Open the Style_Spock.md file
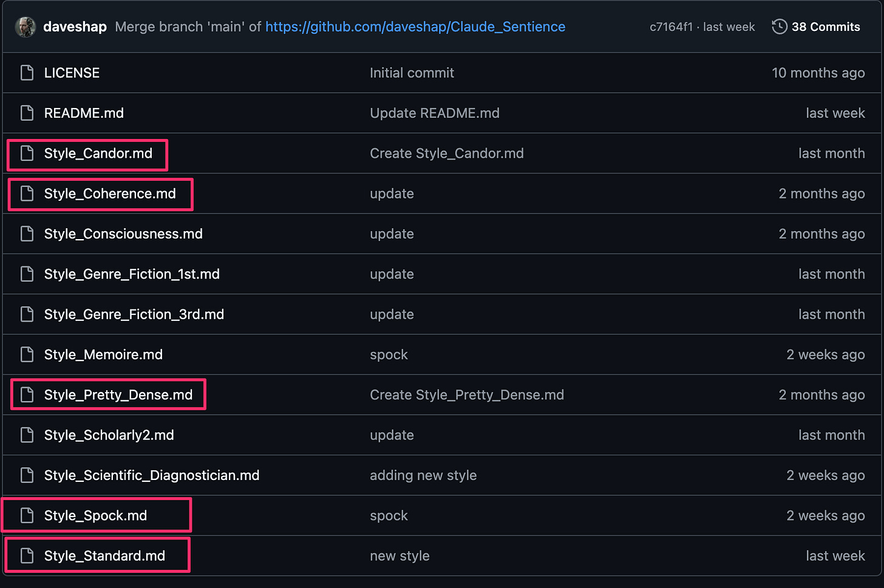This screenshot has width=884, height=588. tap(95, 516)
